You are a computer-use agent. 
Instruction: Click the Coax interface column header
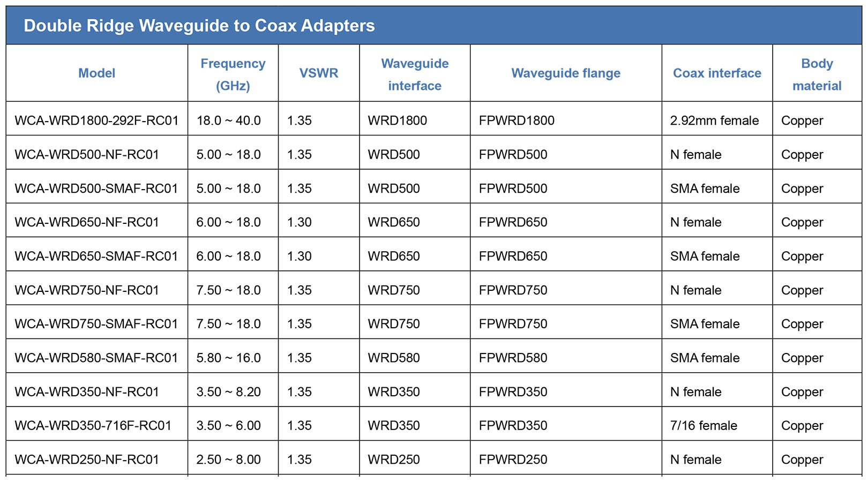pyautogui.click(x=717, y=73)
